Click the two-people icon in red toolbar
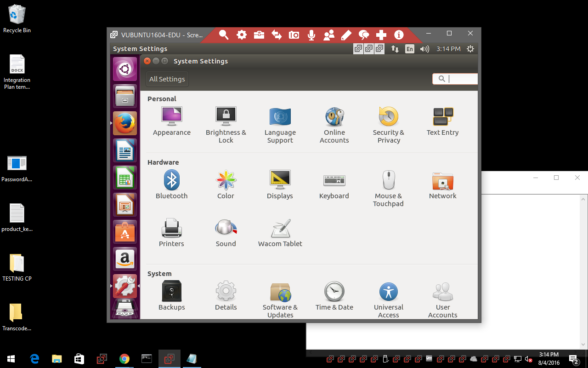This screenshot has height=368, width=588. (329, 35)
